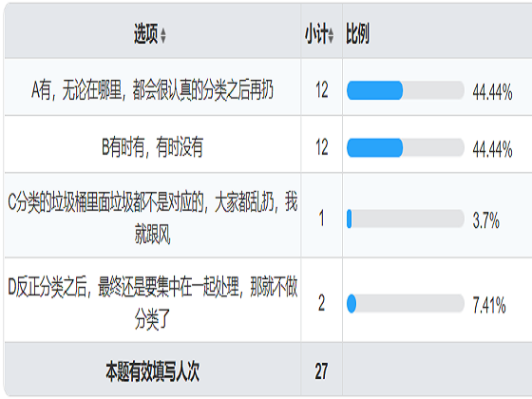Click the count 1 for option C

click(x=322, y=218)
